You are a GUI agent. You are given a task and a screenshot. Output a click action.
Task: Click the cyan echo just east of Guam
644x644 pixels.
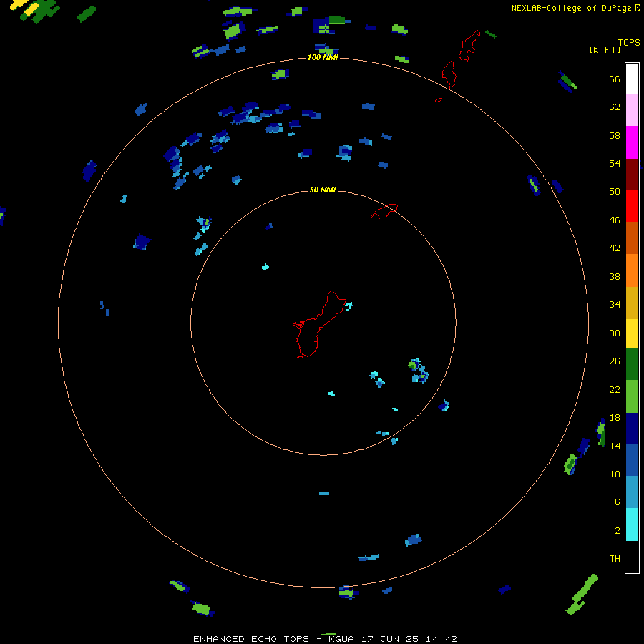pyautogui.click(x=349, y=306)
